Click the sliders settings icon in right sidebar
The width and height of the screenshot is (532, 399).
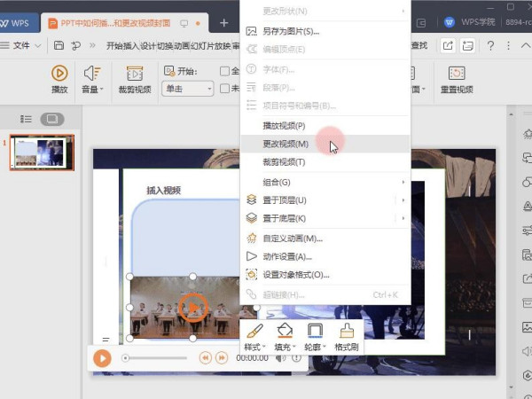coord(527,230)
